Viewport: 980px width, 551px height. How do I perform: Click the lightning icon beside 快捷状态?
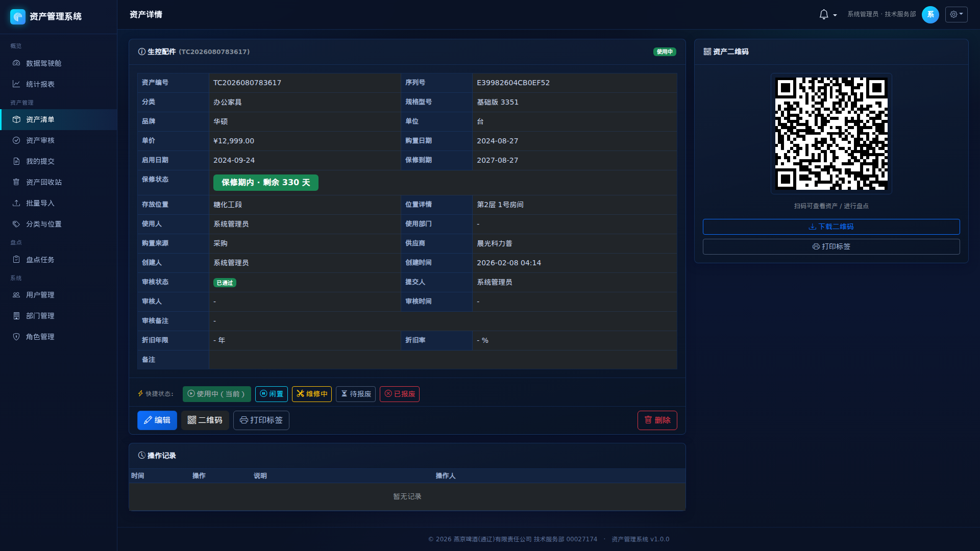(x=140, y=393)
